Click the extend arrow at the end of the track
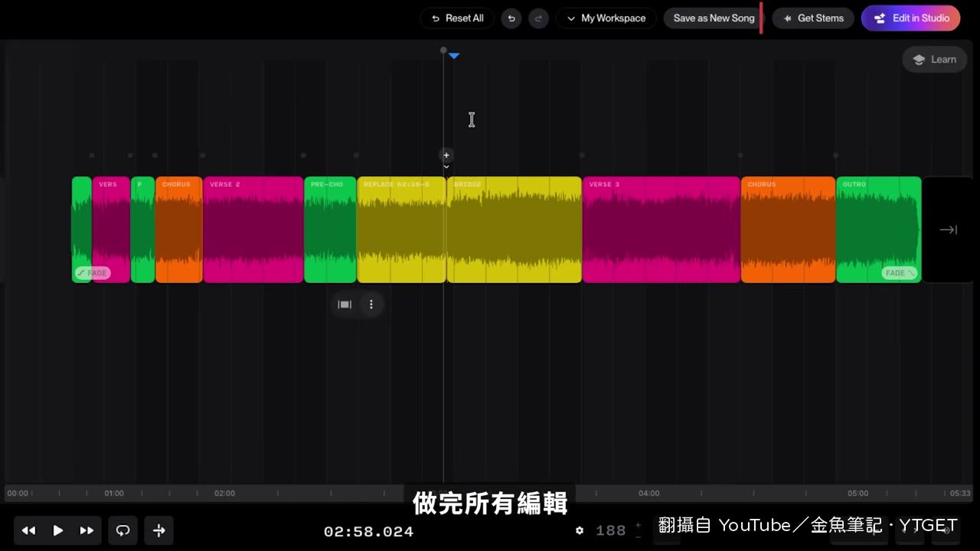 pyautogui.click(x=949, y=230)
